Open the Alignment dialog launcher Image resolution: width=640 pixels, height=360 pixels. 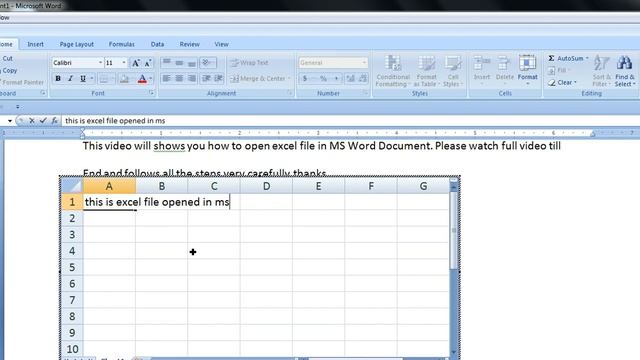point(289,93)
